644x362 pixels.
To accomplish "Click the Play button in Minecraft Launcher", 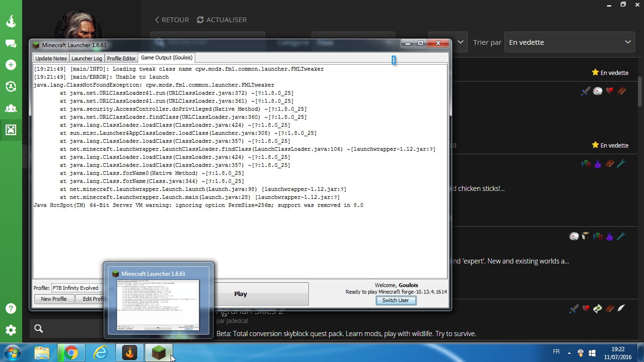I will click(x=240, y=294).
